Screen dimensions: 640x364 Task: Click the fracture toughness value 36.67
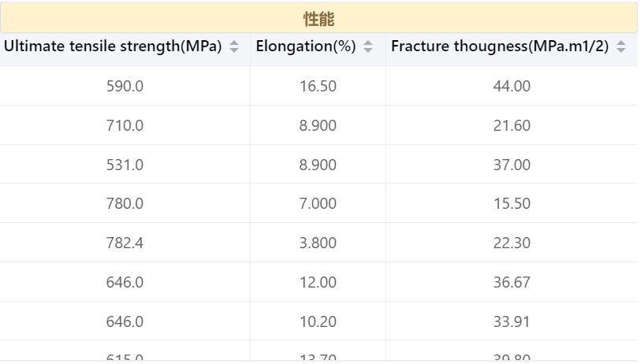click(512, 282)
